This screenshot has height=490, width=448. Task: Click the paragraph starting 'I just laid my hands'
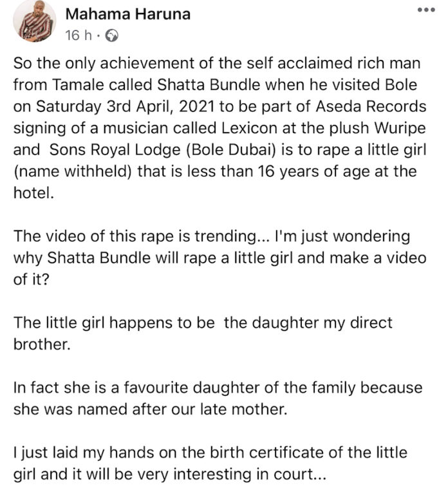coord(210,463)
